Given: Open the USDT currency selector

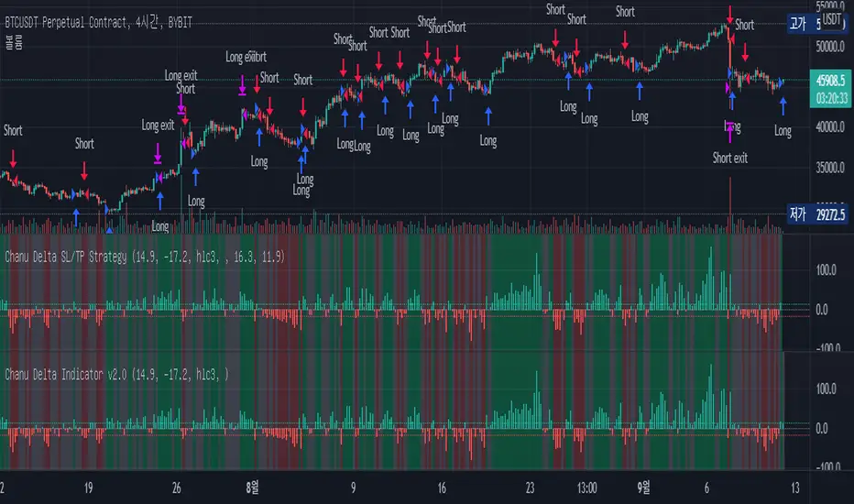Looking at the screenshot, I should (832, 18).
